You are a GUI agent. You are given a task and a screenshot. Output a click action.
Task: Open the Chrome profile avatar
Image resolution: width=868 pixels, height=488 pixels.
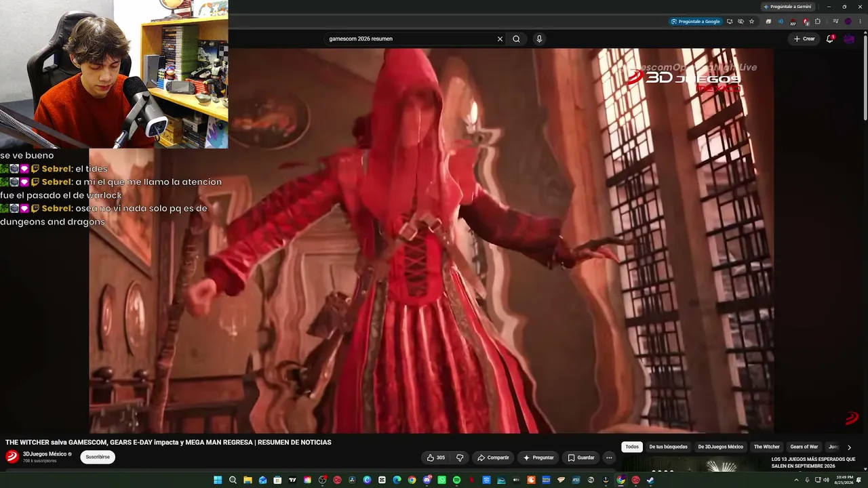click(848, 22)
